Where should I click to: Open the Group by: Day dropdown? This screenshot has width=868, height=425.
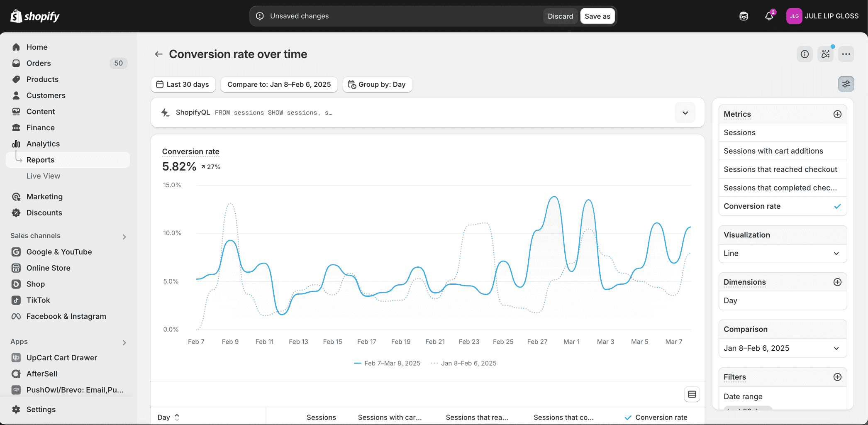click(377, 84)
